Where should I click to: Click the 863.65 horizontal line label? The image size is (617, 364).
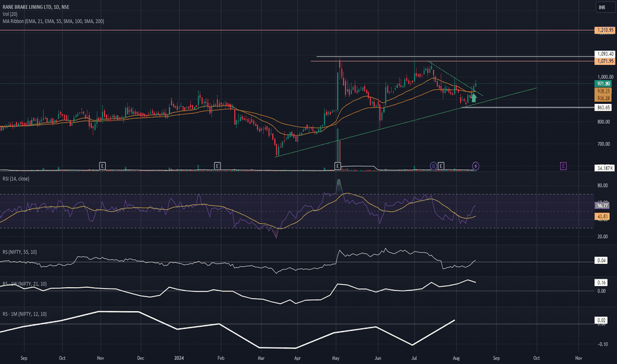tap(603, 107)
